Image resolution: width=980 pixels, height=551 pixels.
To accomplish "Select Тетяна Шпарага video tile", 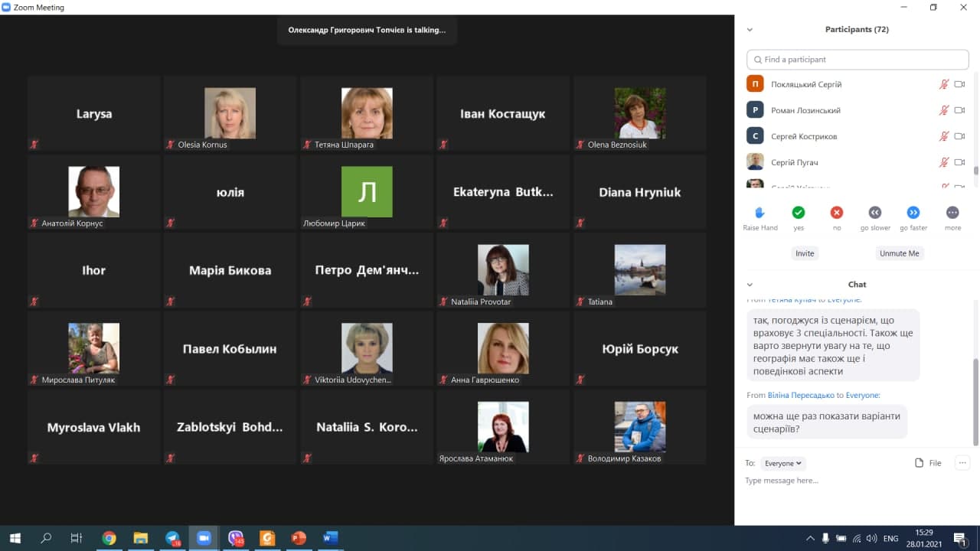I will click(367, 113).
